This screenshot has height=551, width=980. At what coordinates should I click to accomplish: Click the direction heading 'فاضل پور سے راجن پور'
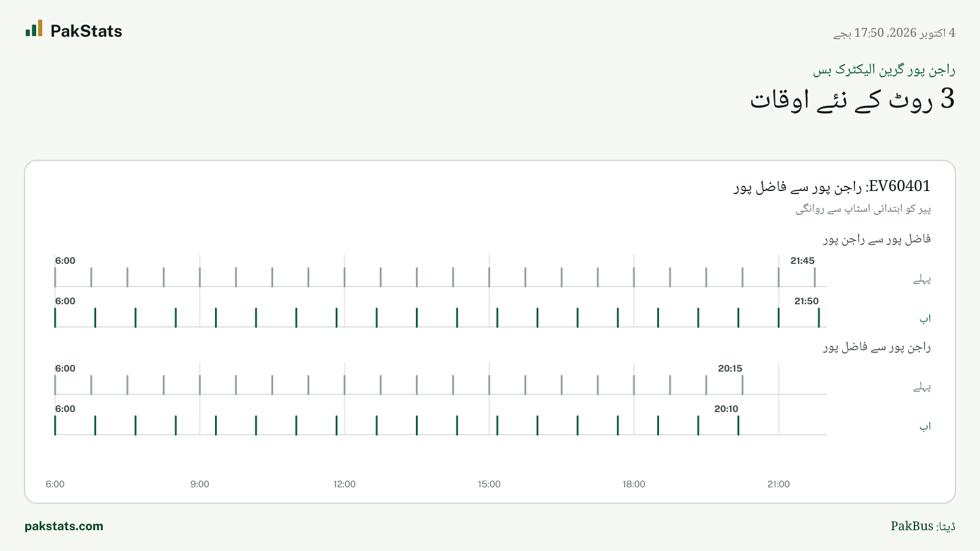[x=876, y=239]
